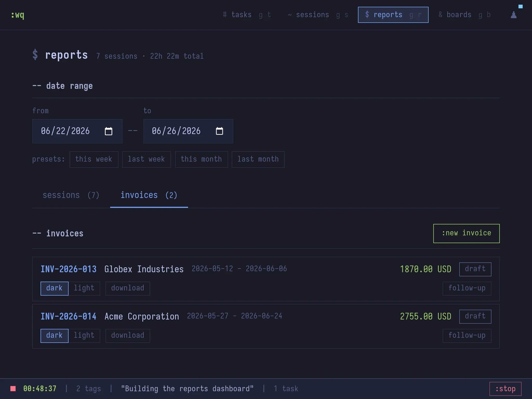Click the date range 2026-05-12 – 2026-06-06
This screenshot has height=399, width=532.
(239, 269)
